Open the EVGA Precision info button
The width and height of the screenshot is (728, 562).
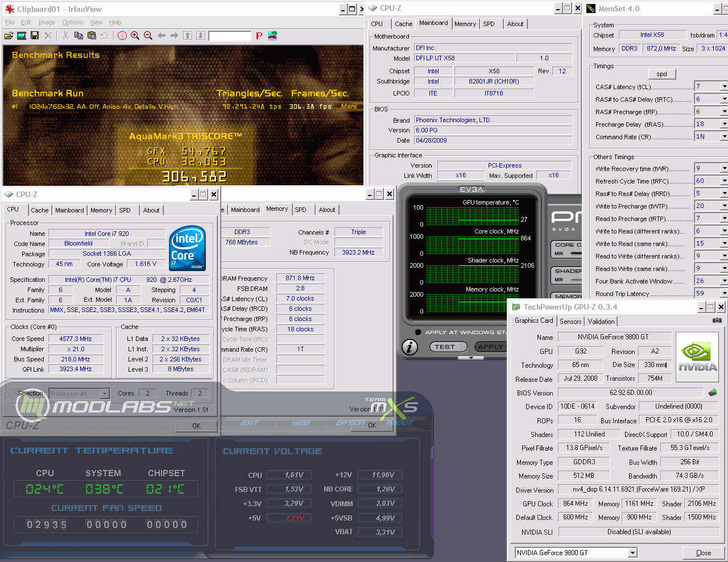point(410,347)
